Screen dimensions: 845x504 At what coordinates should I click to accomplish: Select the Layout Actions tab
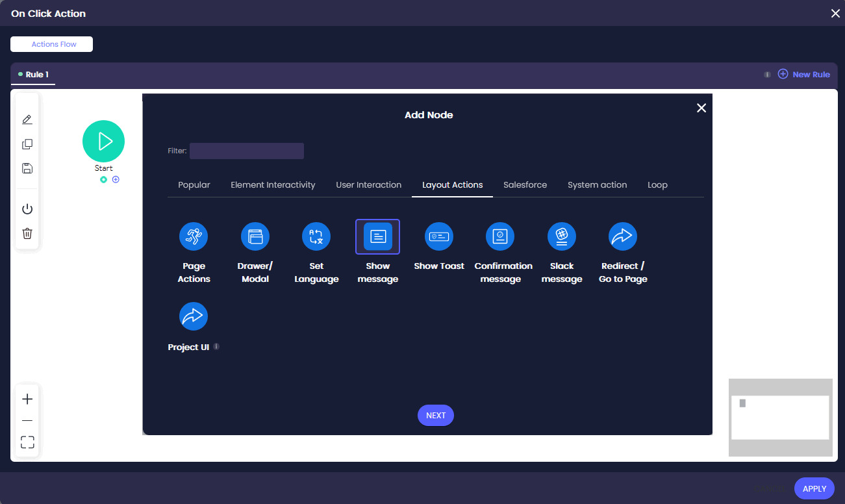[x=453, y=185]
